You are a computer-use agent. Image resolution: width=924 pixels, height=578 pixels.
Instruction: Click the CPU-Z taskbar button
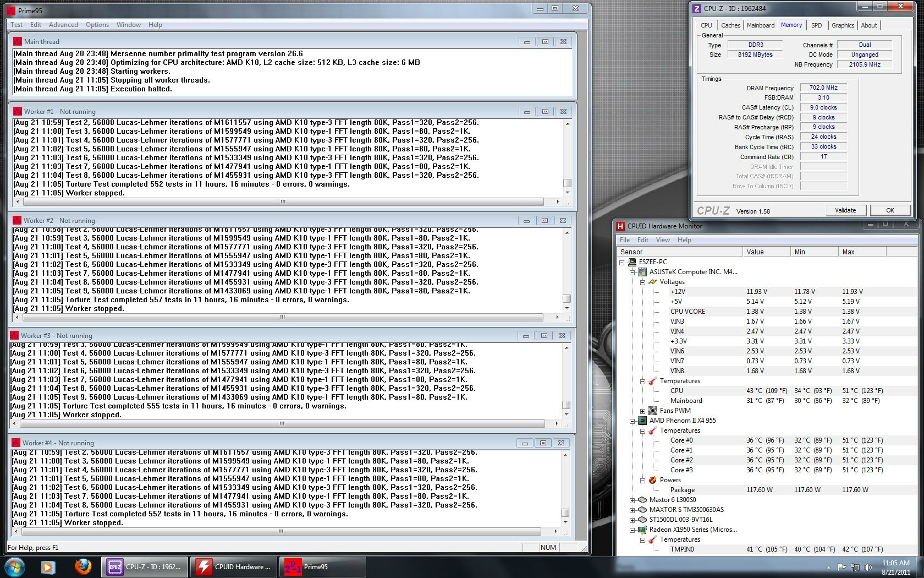point(145,567)
